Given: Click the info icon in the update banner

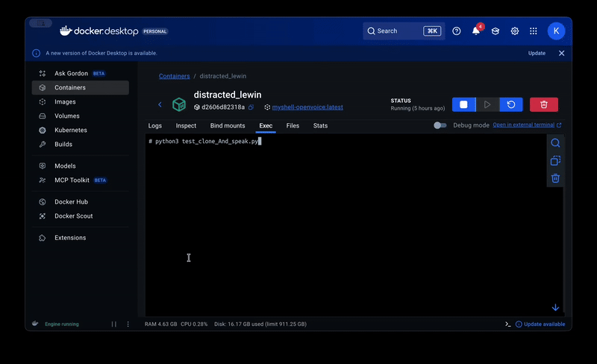Looking at the screenshot, I should pos(36,53).
